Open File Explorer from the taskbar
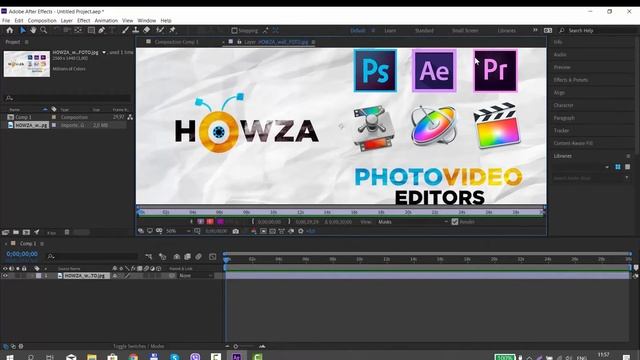The height and width of the screenshot is (360, 640). 92,357
